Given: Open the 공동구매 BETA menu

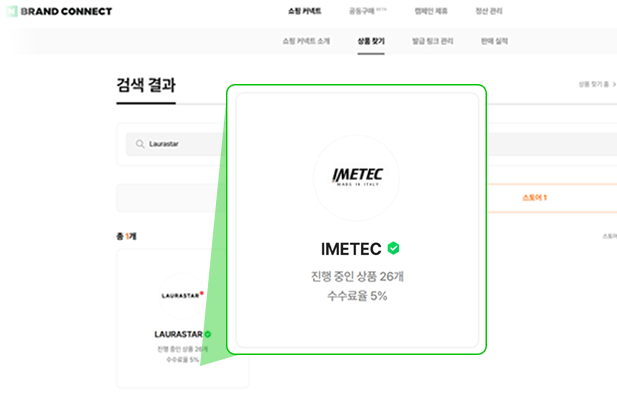Looking at the screenshot, I should 368,11.
